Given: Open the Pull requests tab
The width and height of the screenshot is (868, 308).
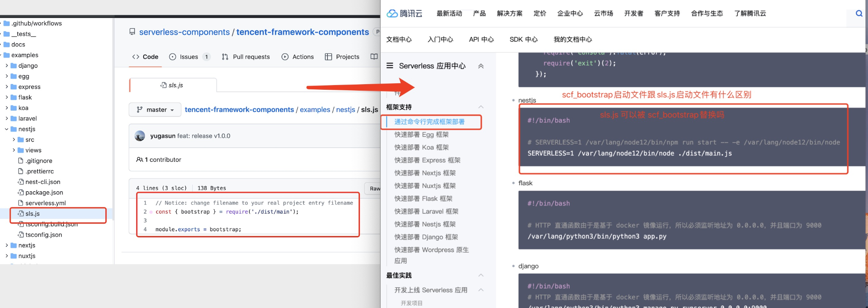Looking at the screenshot, I should [x=246, y=57].
